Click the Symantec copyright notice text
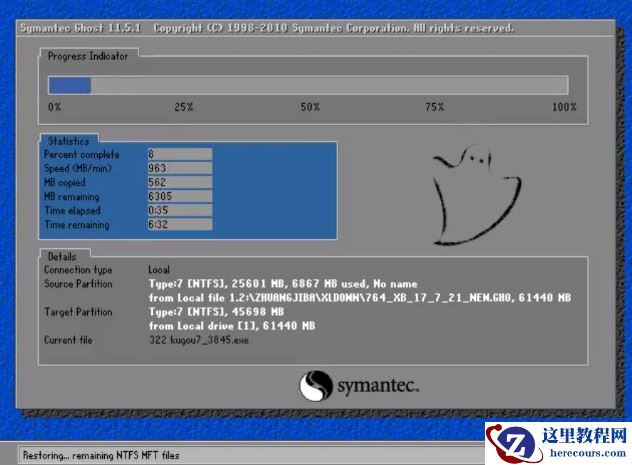The height and width of the screenshot is (465, 632). tap(333, 28)
